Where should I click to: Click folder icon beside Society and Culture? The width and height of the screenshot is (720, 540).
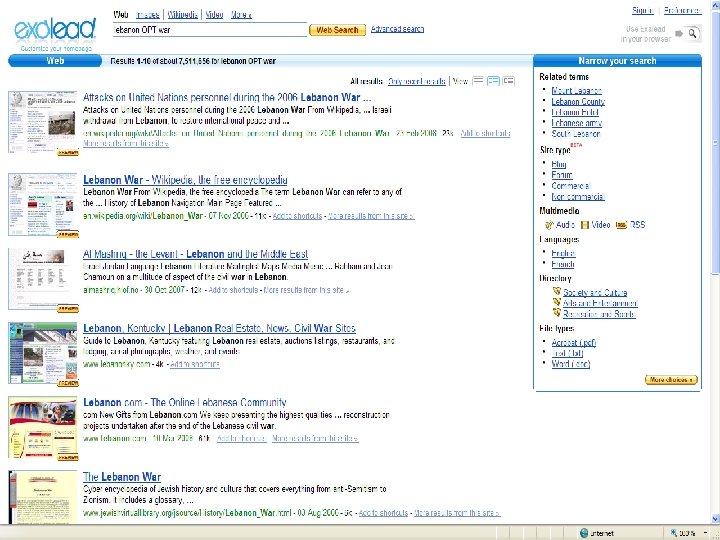pos(557,291)
